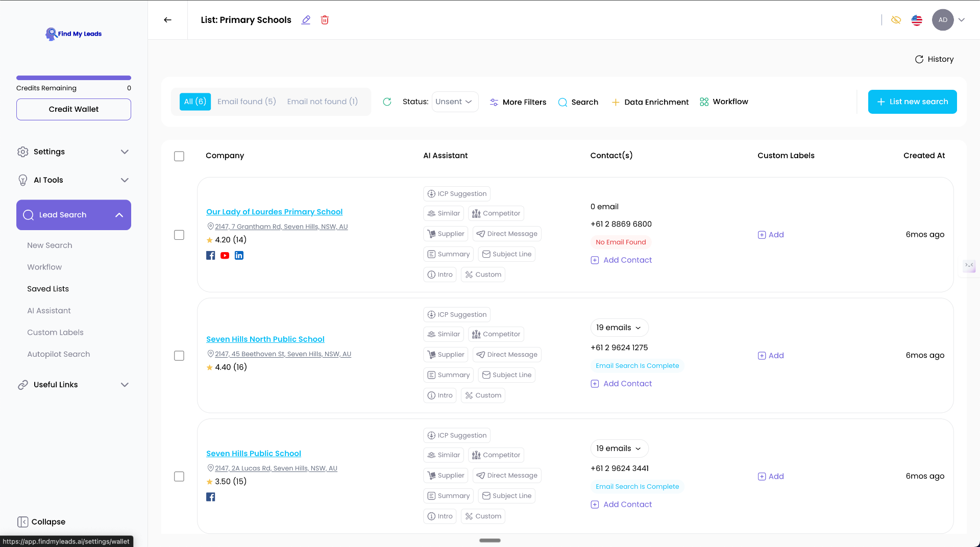Switch to Email not found (1) tab
Image resolution: width=980 pixels, height=547 pixels.
[x=323, y=102]
